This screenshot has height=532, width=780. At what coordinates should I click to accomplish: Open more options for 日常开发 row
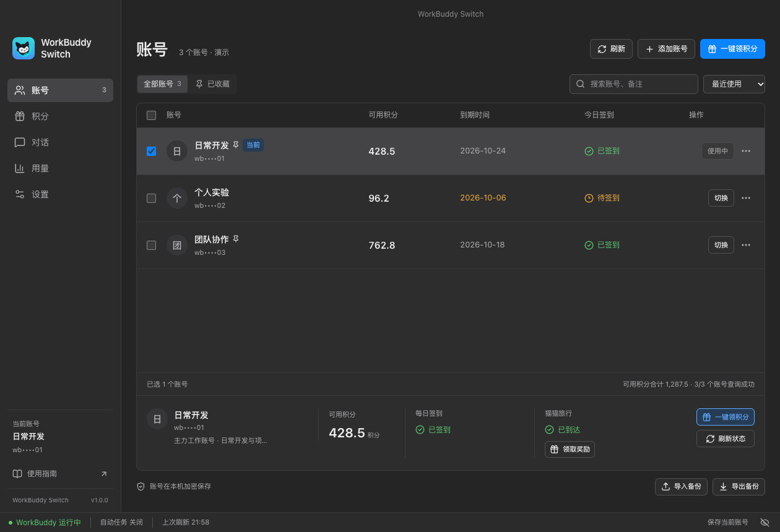746,151
